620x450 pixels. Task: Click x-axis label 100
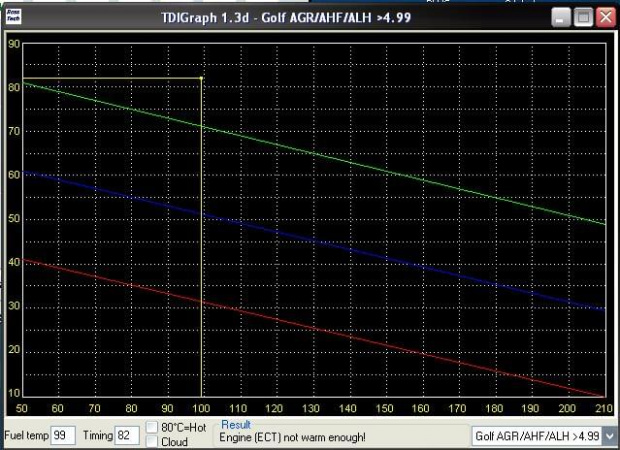click(x=201, y=408)
